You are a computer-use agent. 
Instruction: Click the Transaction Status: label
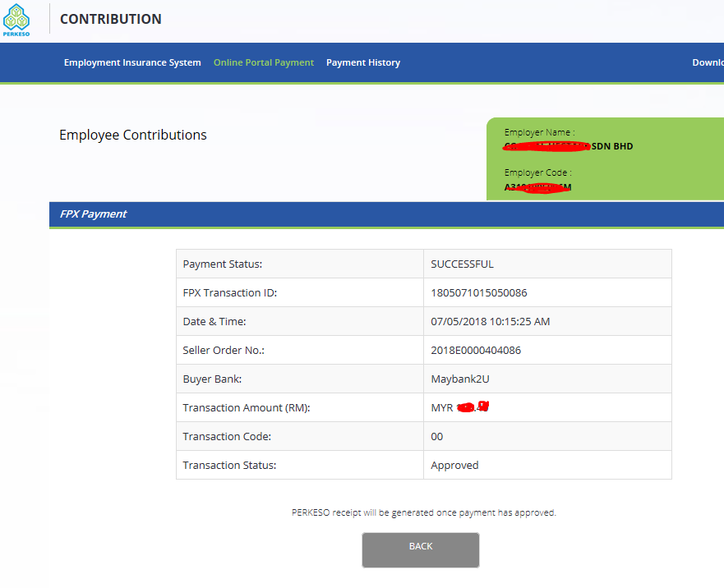229,466
